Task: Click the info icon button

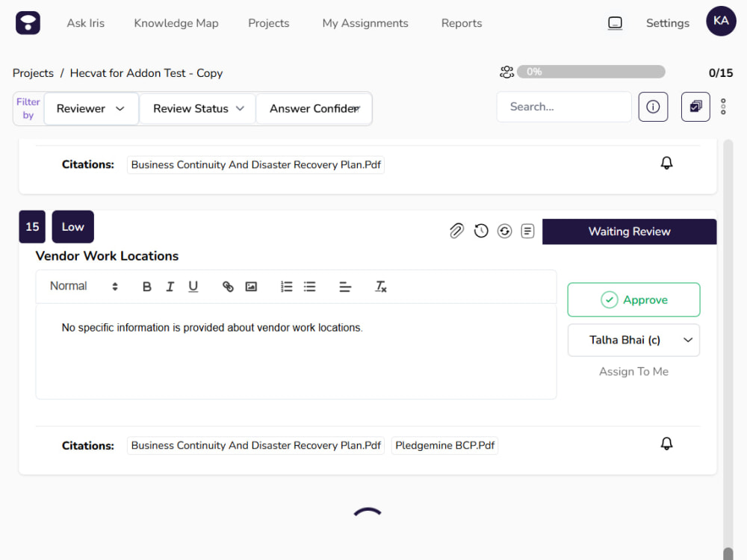Action: pos(653,107)
